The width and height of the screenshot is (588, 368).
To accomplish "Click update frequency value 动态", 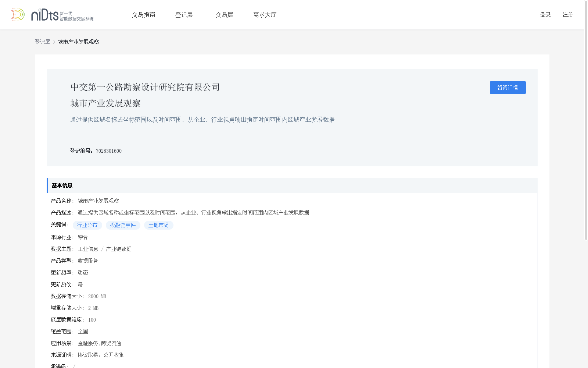I will pos(83,273).
